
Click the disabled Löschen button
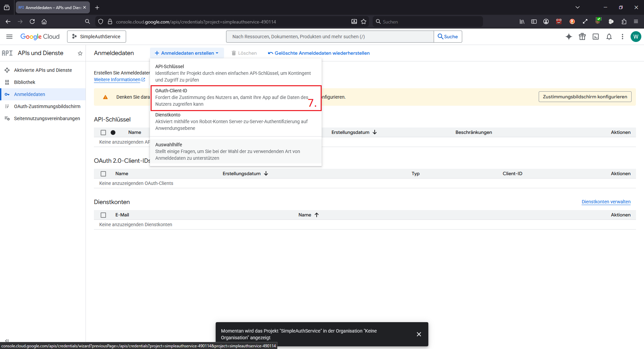(244, 53)
